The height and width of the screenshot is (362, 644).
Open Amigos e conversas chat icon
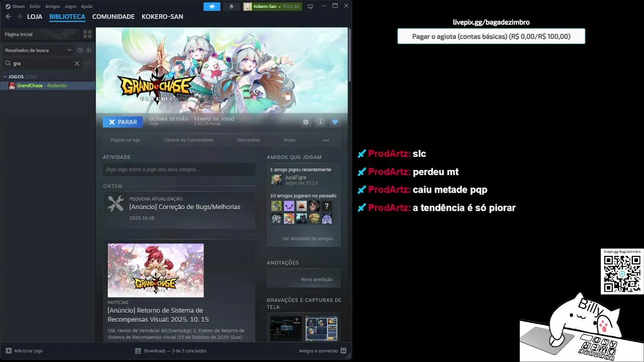[x=344, y=351]
